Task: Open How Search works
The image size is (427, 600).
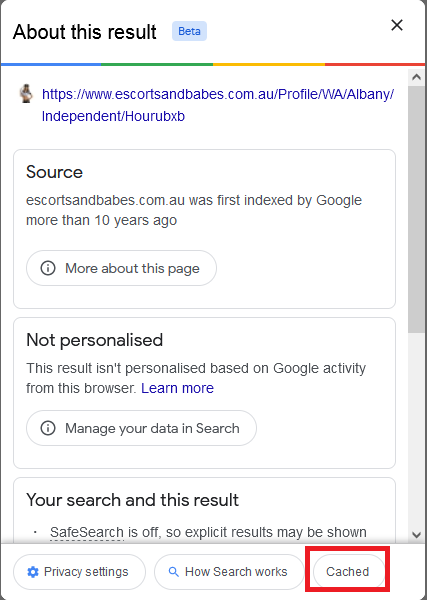Action: tap(229, 572)
